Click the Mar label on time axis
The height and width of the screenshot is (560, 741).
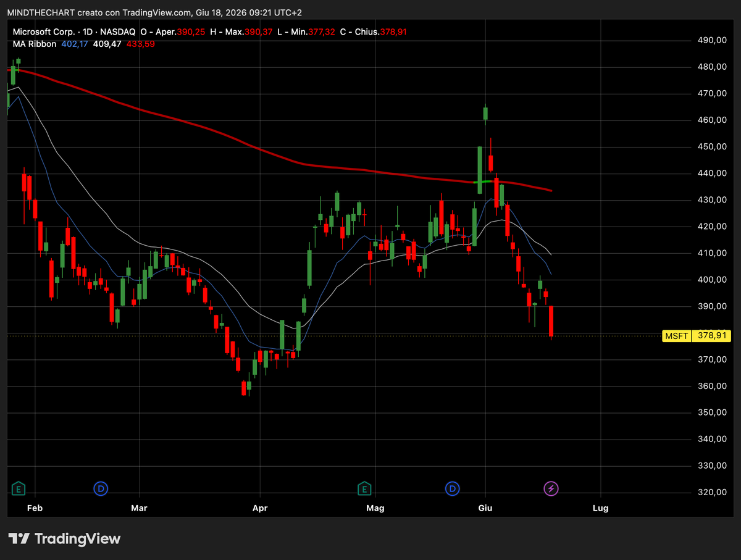coord(140,508)
